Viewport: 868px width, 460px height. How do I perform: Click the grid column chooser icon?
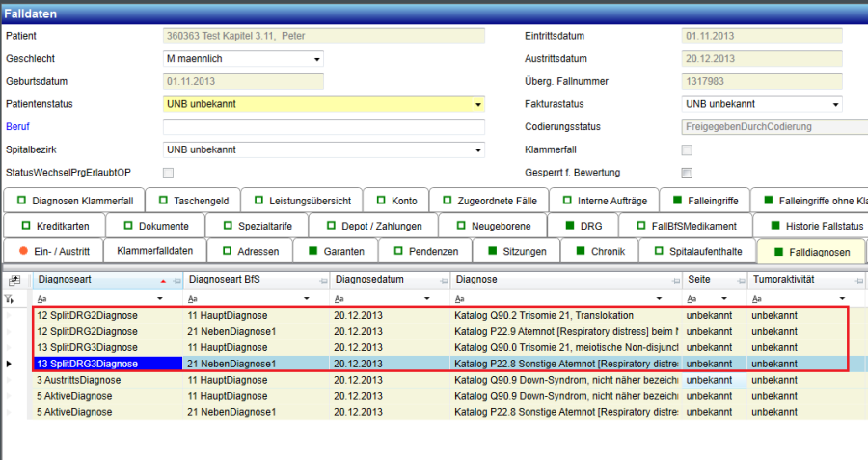[x=14, y=280]
